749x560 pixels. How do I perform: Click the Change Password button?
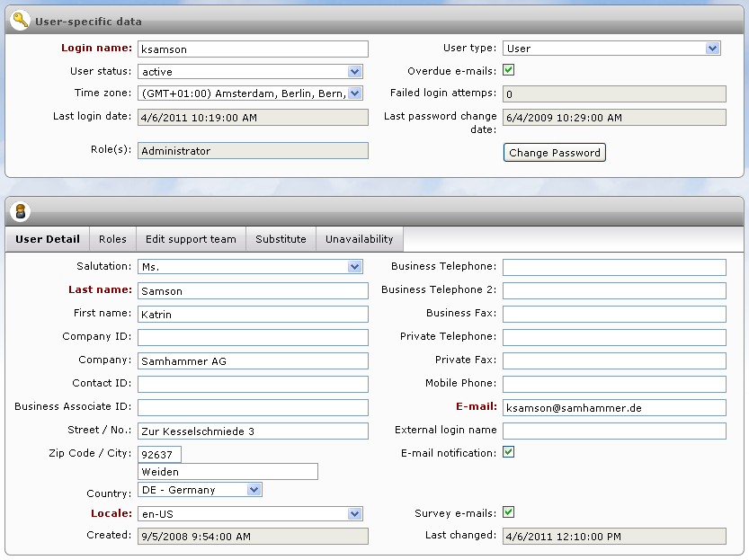[554, 152]
